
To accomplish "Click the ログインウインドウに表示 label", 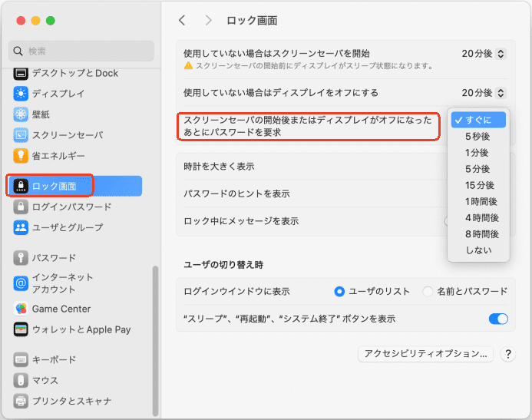I will [x=236, y=292].
